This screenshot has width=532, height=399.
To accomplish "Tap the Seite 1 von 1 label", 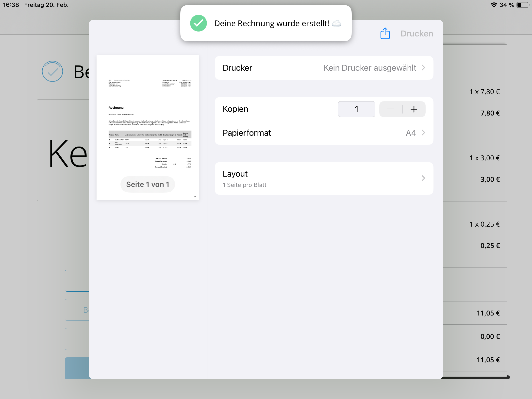I will tap(148, 184).
